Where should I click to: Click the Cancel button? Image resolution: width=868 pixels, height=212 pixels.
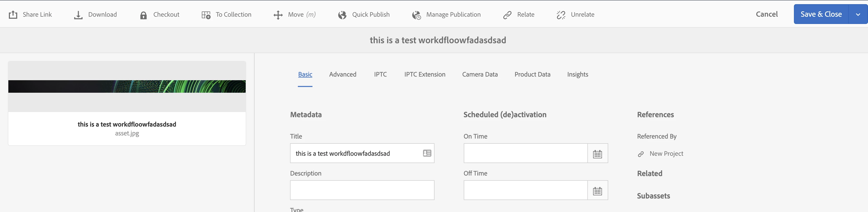[x=767, y=14]
